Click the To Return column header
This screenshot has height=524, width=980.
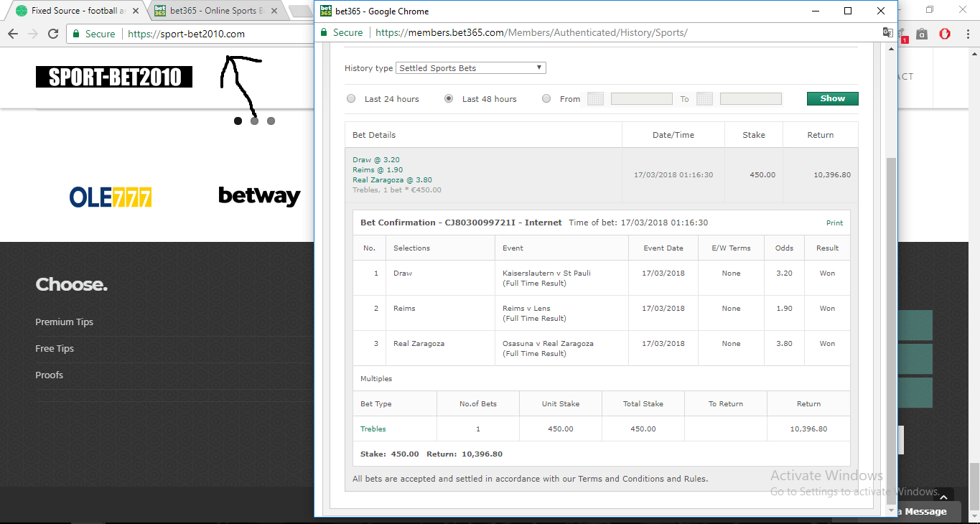coord(726,404)
